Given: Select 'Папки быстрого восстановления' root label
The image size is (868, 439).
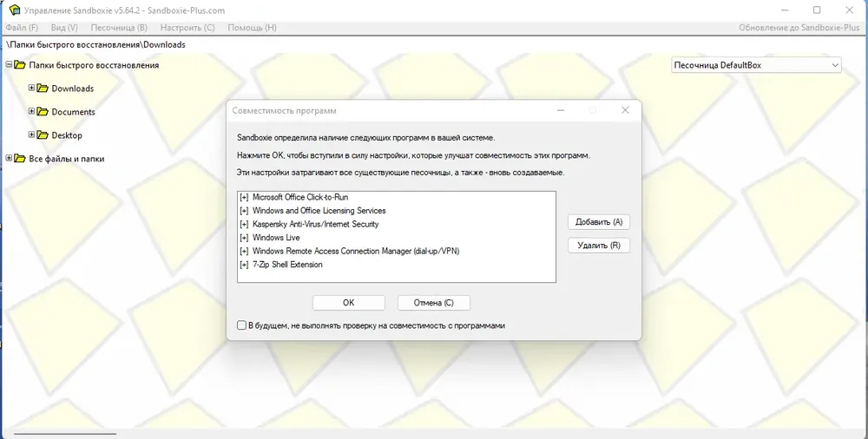Looking at the screenshot, I should pos(94,65).
